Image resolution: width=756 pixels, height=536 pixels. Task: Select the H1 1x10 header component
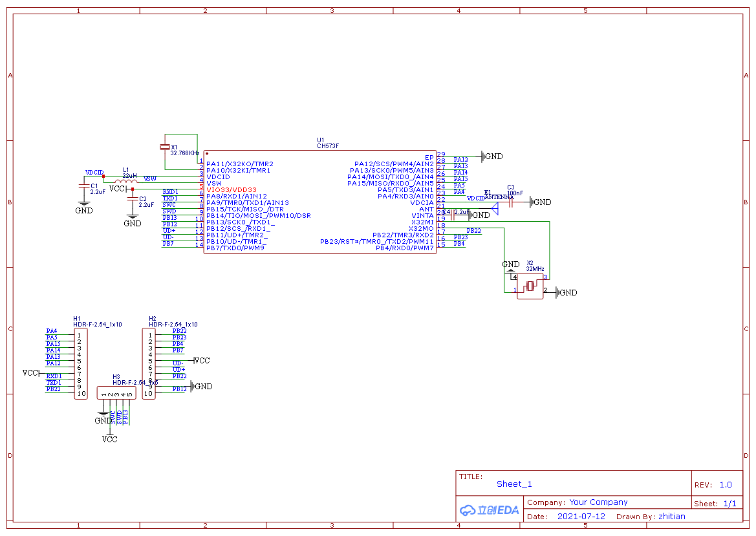point(81,363)
